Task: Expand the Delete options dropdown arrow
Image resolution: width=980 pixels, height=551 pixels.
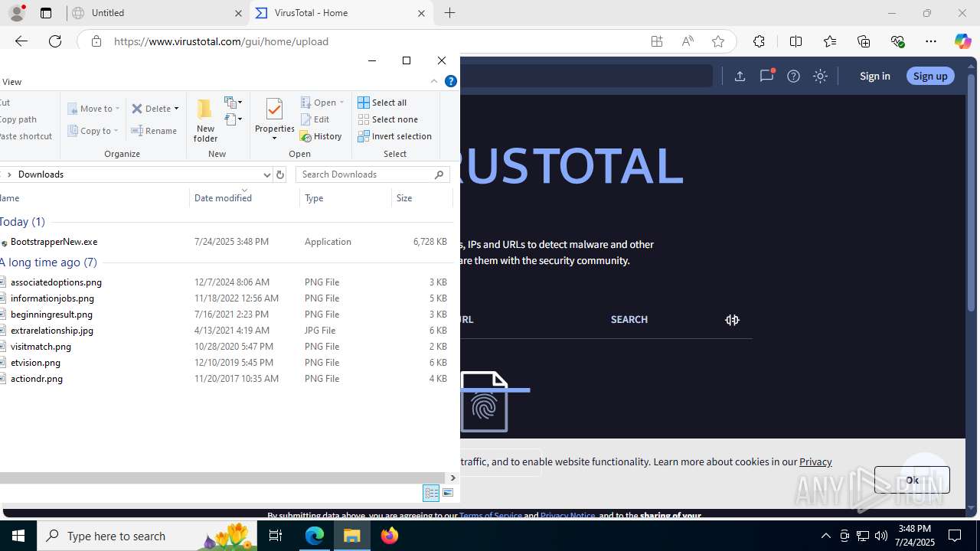Action: tap(176, 109)
